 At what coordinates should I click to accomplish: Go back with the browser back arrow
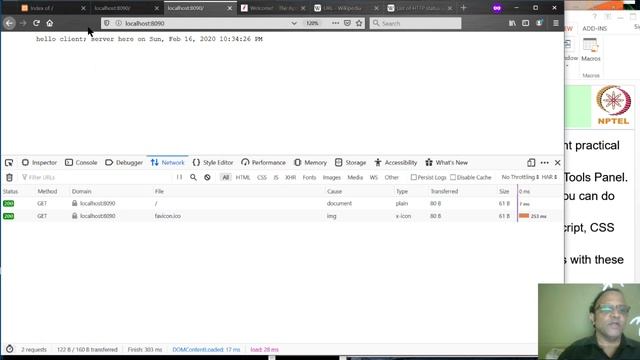click(x=9, y=23)
